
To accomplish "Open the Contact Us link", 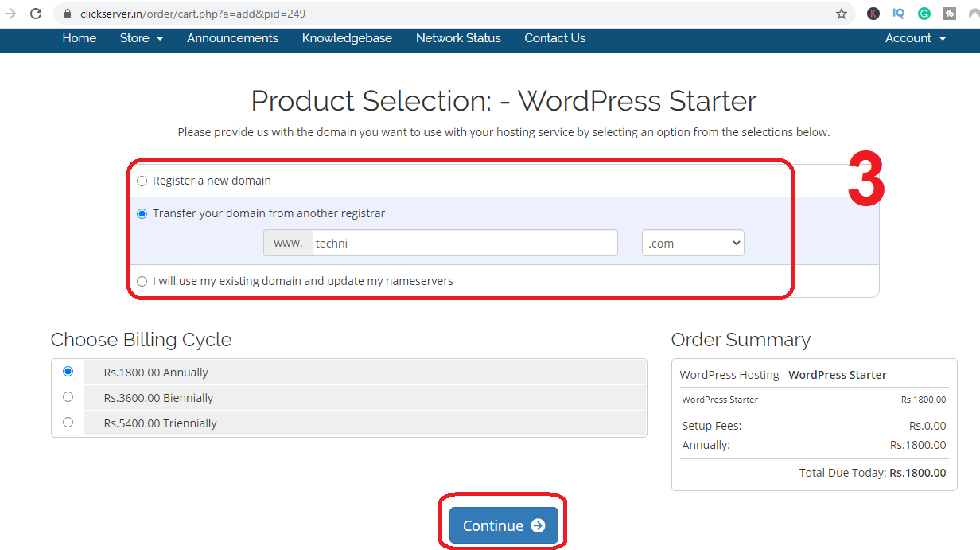I will pyautogui.click(x=554, y=38).
